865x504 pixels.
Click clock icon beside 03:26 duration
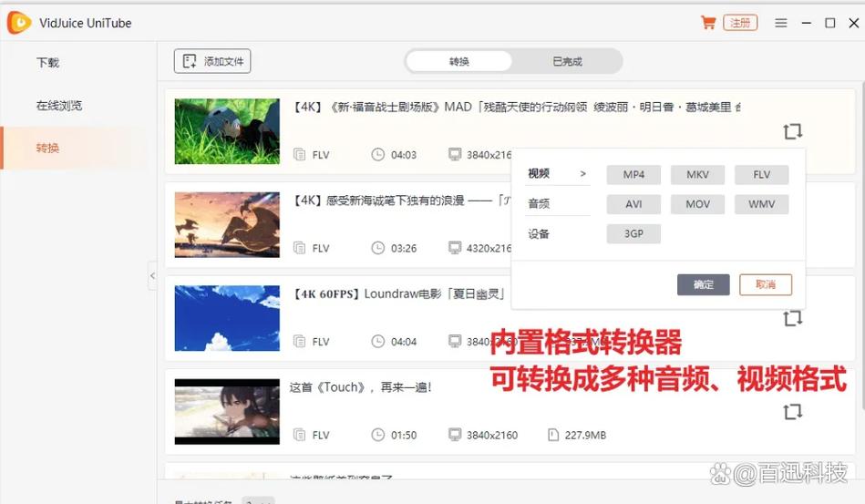pos(378,248)
